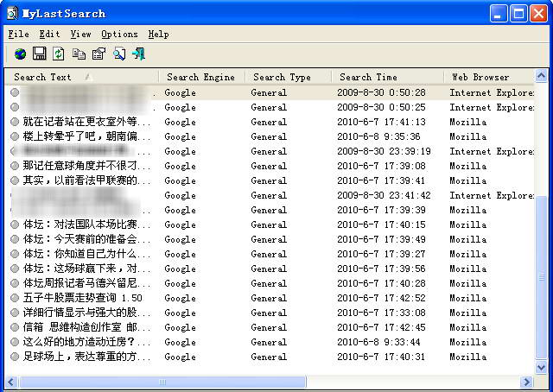
Task: Click the Find magnifier toolbar icon
Action: [x=119, y=54]
